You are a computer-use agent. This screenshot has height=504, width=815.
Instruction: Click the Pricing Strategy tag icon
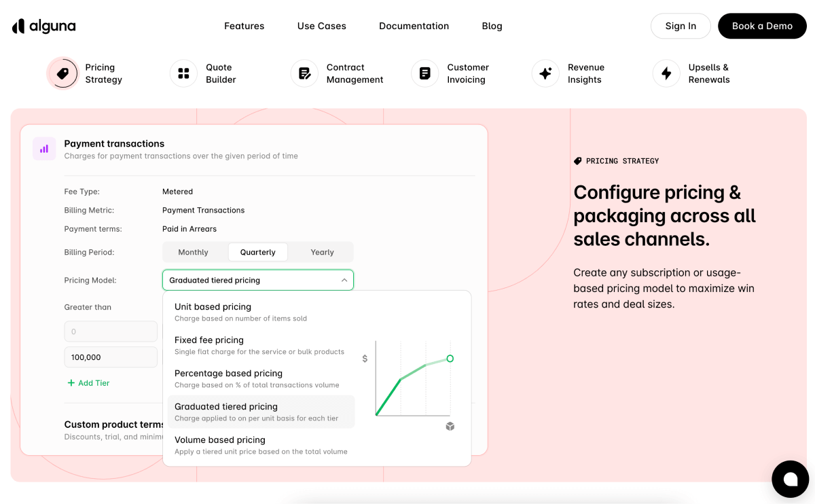pos(63,73)
